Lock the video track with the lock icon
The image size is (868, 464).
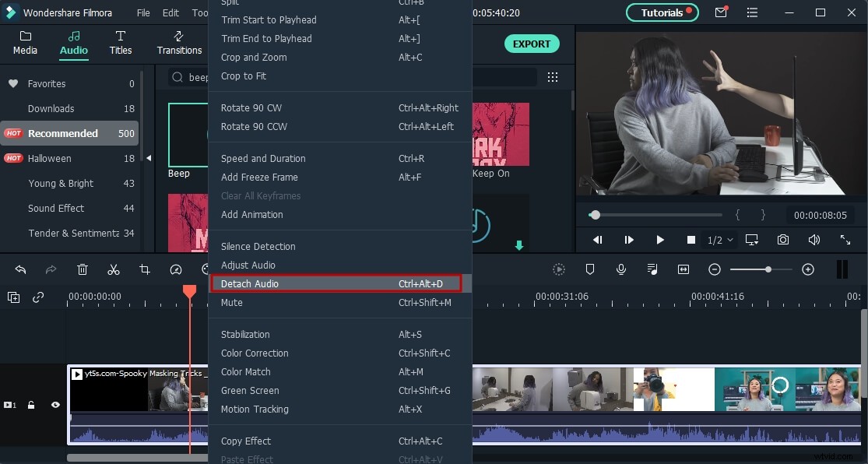31,405
